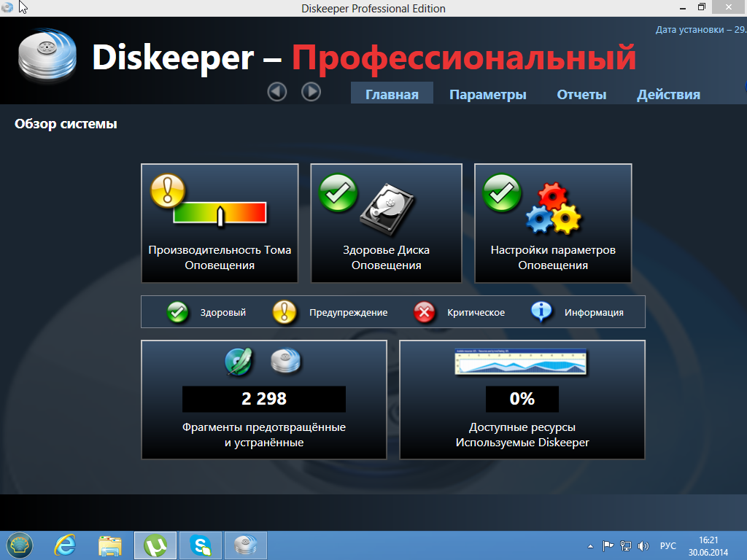The width and height of the screenshot is (747, 560).
Task: Click the Обзор системы heading
Action: [66, 124]
